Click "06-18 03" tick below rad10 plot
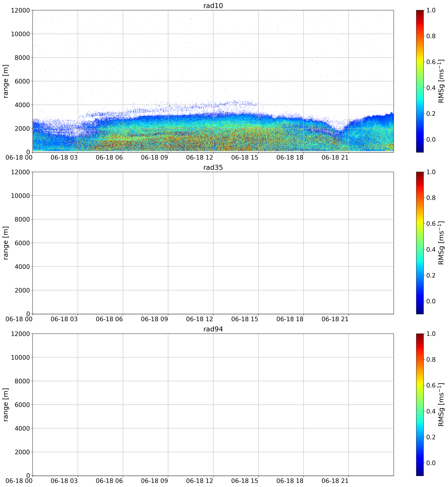 (64, 158)
